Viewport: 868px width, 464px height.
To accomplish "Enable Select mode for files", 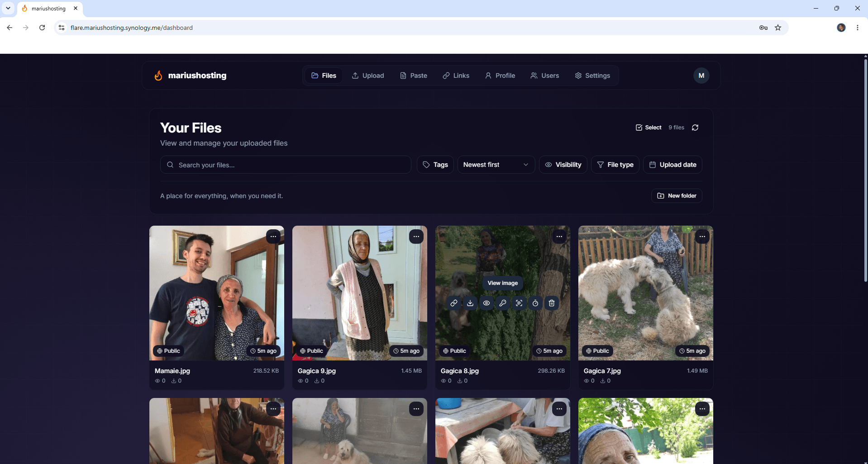I will (649, 128).
